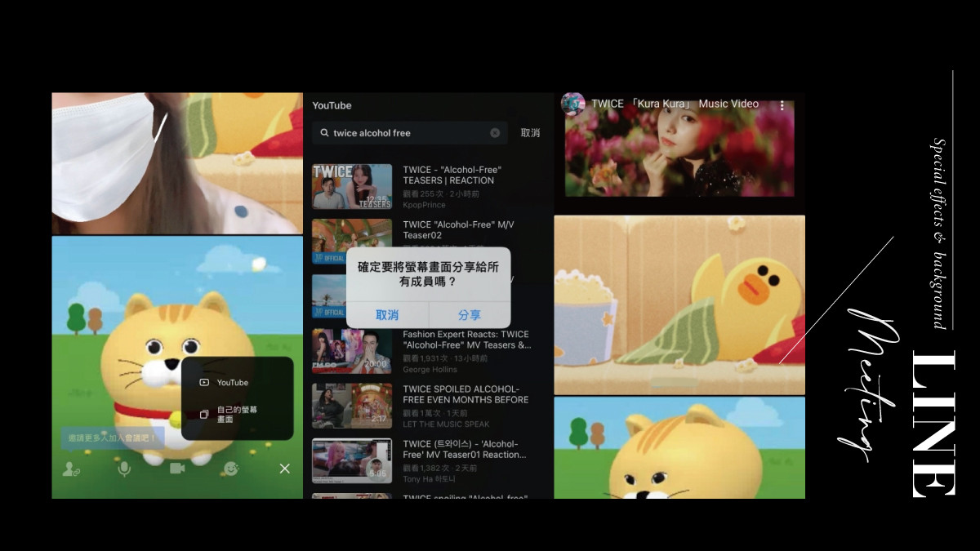Screen dimensions: 980x551
Task: Click the invite members icon
Action: click(72, 469)
